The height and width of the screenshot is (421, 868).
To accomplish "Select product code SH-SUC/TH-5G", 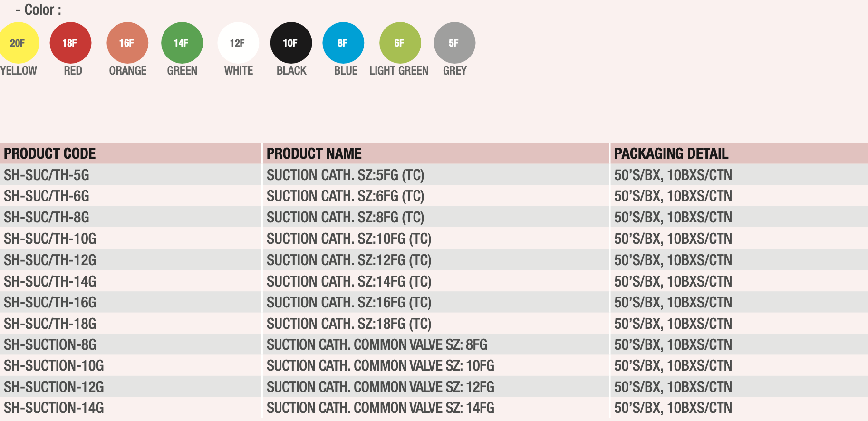I will pyautogui.click(x=47, y=175).
